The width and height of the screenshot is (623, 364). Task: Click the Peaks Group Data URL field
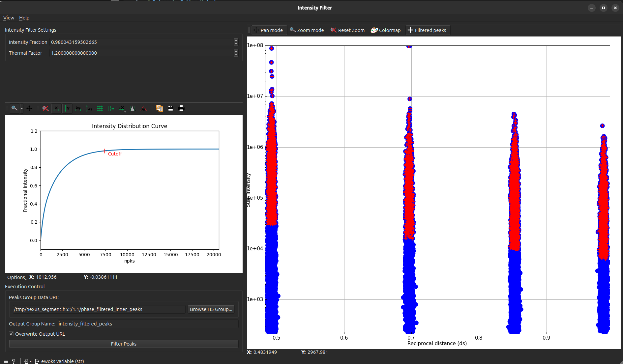coord(99,309)
